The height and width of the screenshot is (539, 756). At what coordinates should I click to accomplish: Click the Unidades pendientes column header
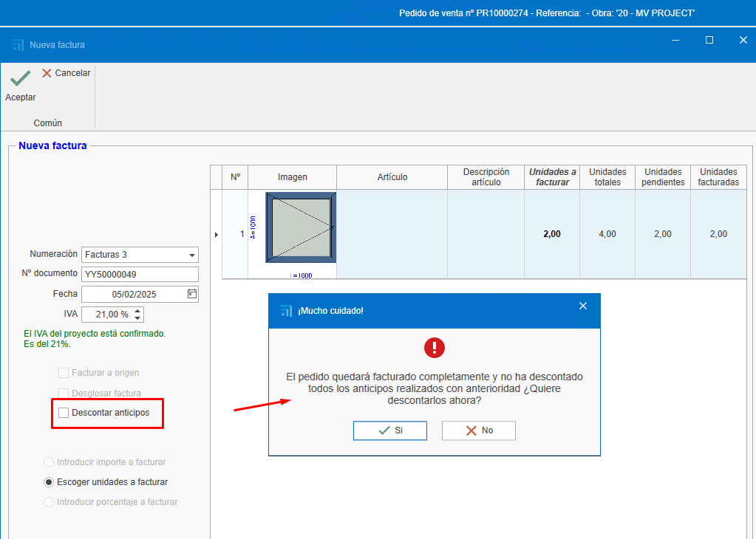click(663, 177)
